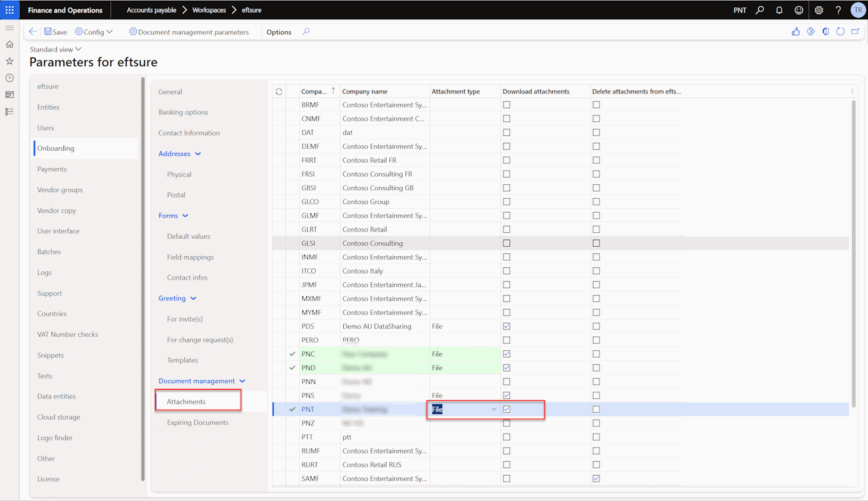Collapse the Forms section
868x501 pixels.
(174, 215)
